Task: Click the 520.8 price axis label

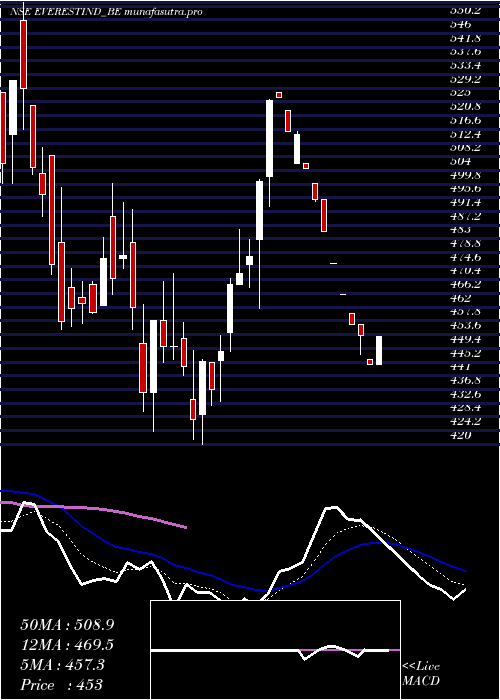Action: [x=465, y=107]
